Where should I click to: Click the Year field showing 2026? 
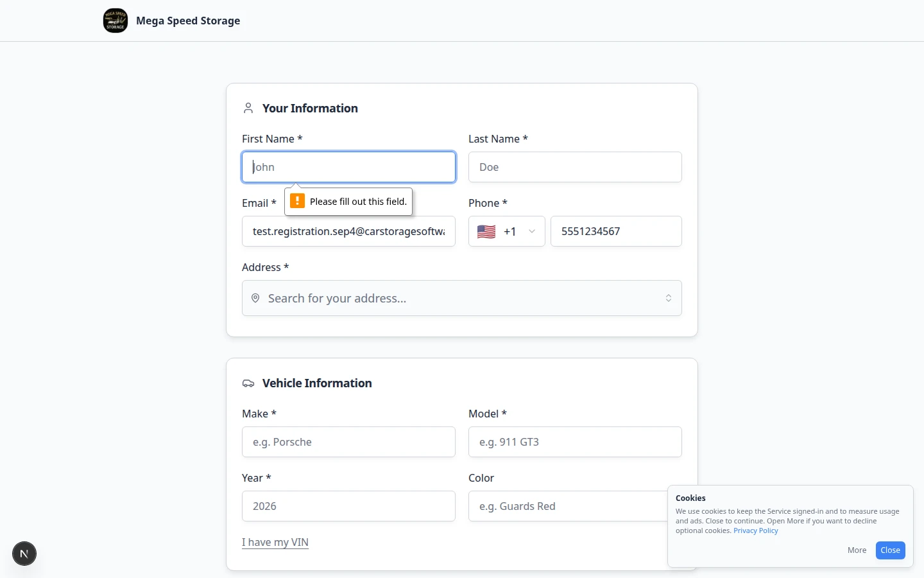(349, 506)
